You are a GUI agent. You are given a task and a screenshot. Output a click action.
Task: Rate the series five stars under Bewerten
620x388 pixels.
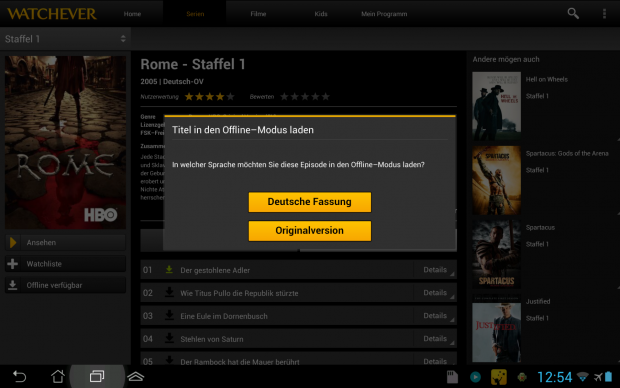click(x=325, y=97)
